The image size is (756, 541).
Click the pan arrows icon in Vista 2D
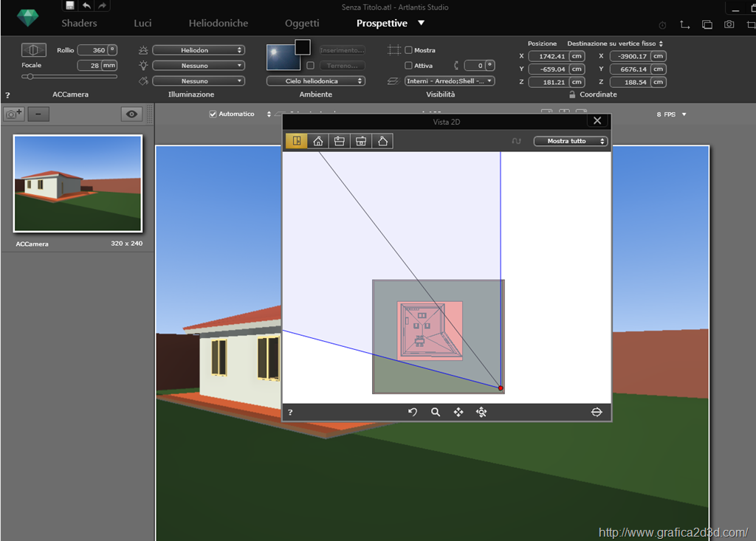pyautogui.click(x=458, y=413)
